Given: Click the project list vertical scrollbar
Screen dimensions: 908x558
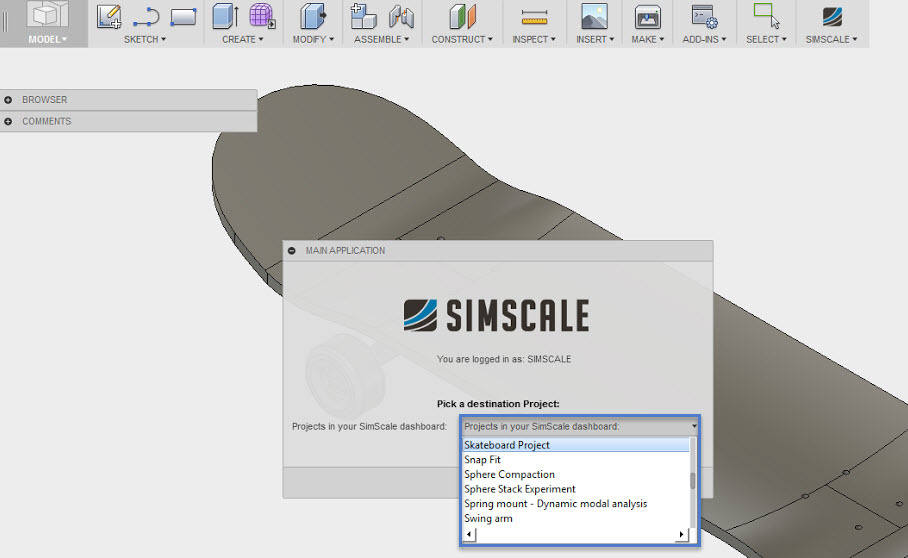Looking at the screenshot, I should 693,480.
